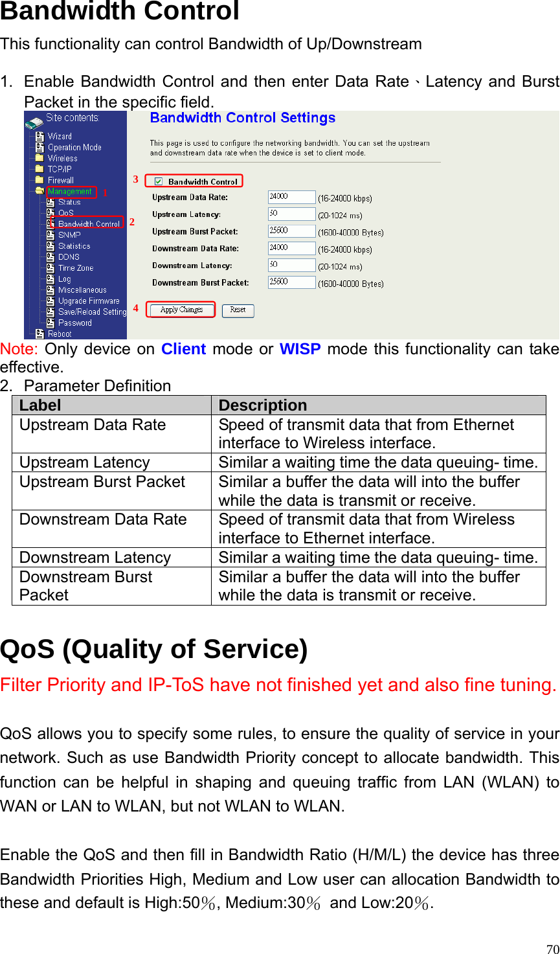Screen dimensions: 560x954
Task: Enable the Bandwidth Control checkbox
Action: tap(158, 181)
